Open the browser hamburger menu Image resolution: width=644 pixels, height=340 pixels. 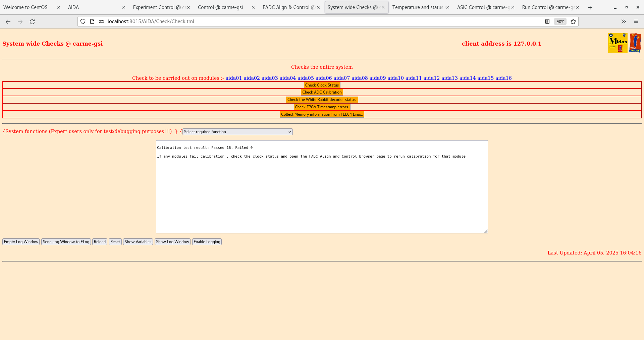636,21
